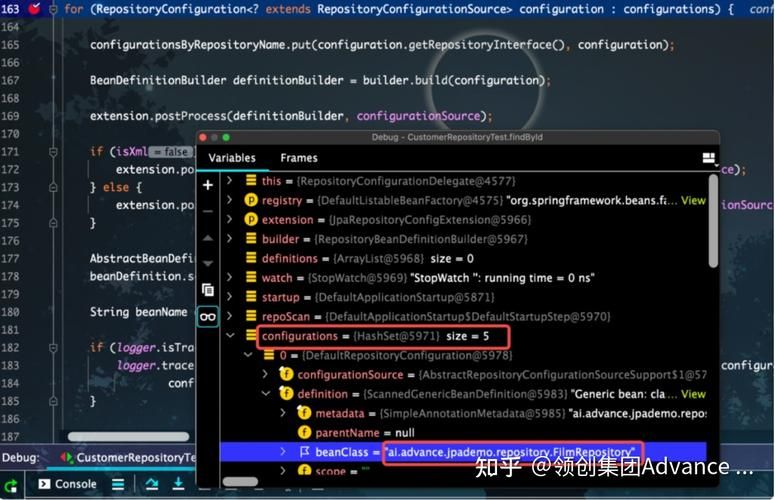Click the Step Into download-arrow icon
Image resolution: width=775 pixels, height=500 pixels.
(179, 484)
